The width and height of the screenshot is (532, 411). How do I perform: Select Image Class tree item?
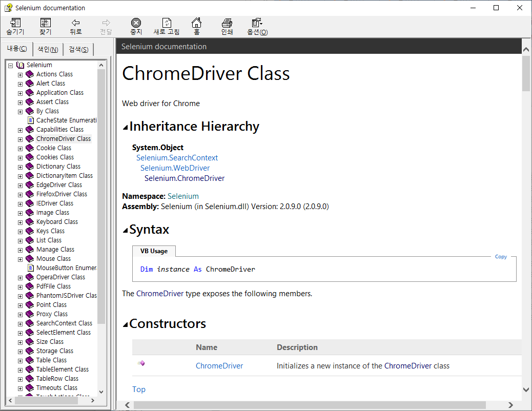(53, 213)
